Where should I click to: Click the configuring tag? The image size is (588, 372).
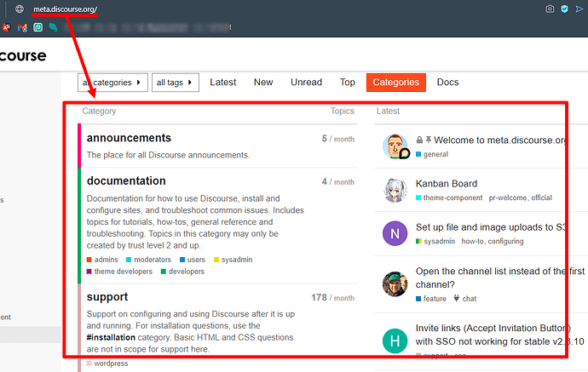tap(505, 241)
